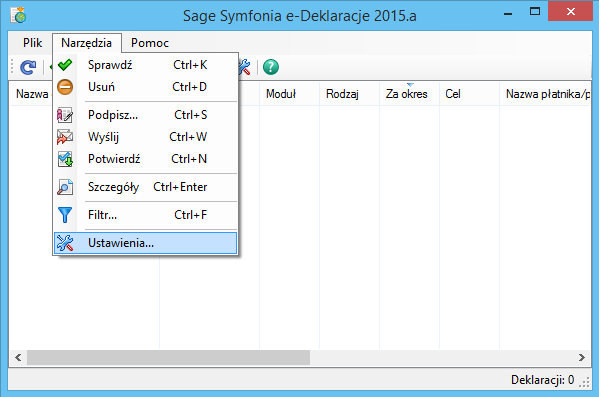Screen dimensions: 599x397
Task: Click the settings tools icon in toolbar
Action: tap(244, 67)
